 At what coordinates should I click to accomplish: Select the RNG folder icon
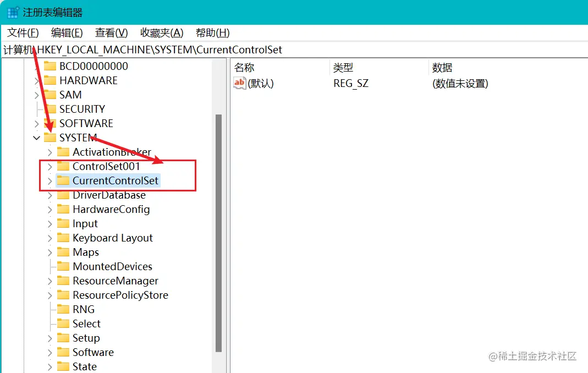pos(63,309)
